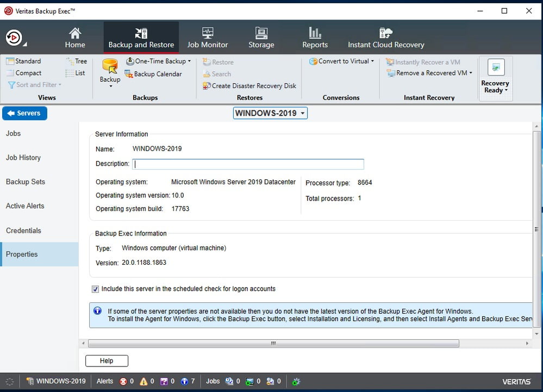Click the horizontal scrollbar left arrow
This screenshot has height=392, width=543.
click(83, 344)
